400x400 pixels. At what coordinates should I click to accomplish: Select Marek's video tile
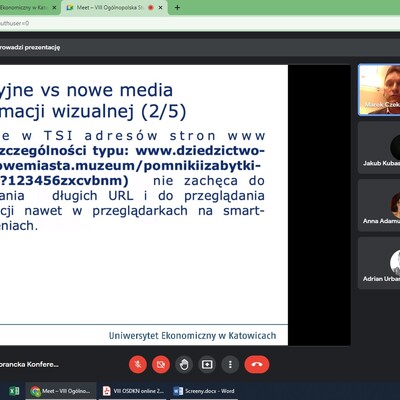(x=379, y=90)
